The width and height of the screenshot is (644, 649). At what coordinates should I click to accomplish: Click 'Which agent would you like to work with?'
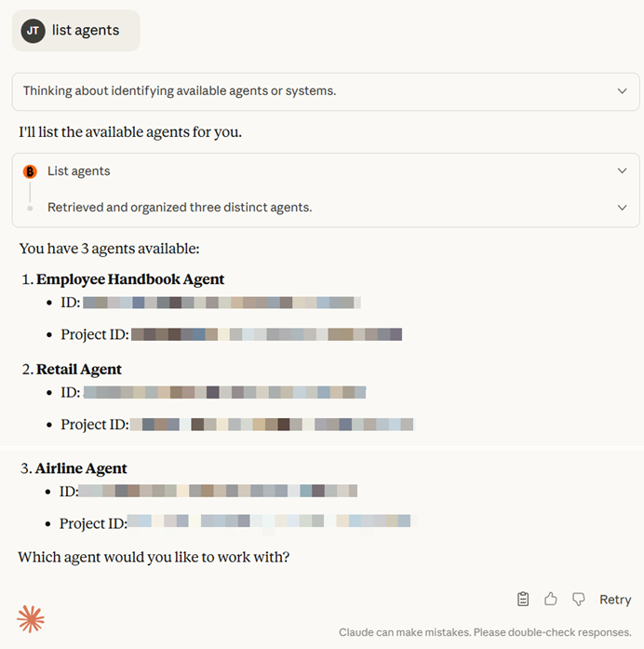[154, 558]
